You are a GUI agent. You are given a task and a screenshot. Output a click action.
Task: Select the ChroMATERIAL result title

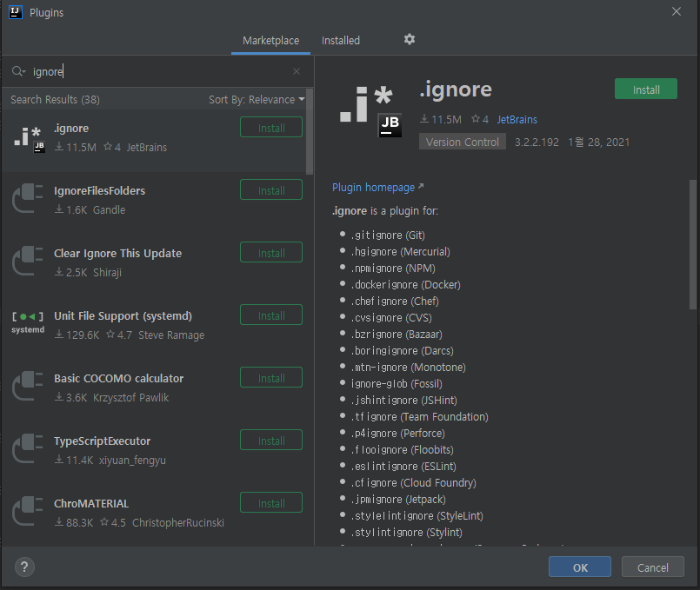pyautogui.click(x=91, y=503)
